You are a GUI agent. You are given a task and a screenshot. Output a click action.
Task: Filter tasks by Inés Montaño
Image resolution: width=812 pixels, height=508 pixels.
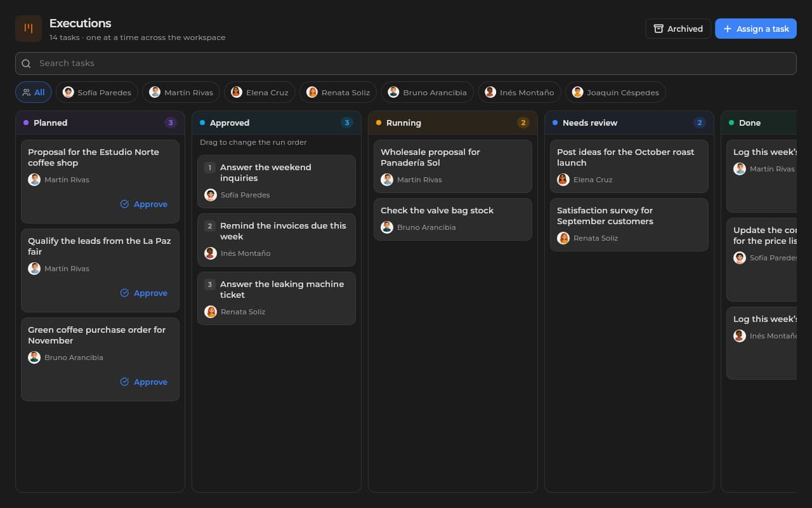click(x=520, y=92)
